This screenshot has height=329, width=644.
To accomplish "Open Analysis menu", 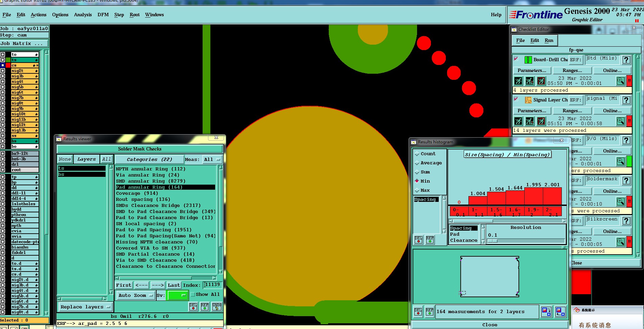I will [83, 15].
